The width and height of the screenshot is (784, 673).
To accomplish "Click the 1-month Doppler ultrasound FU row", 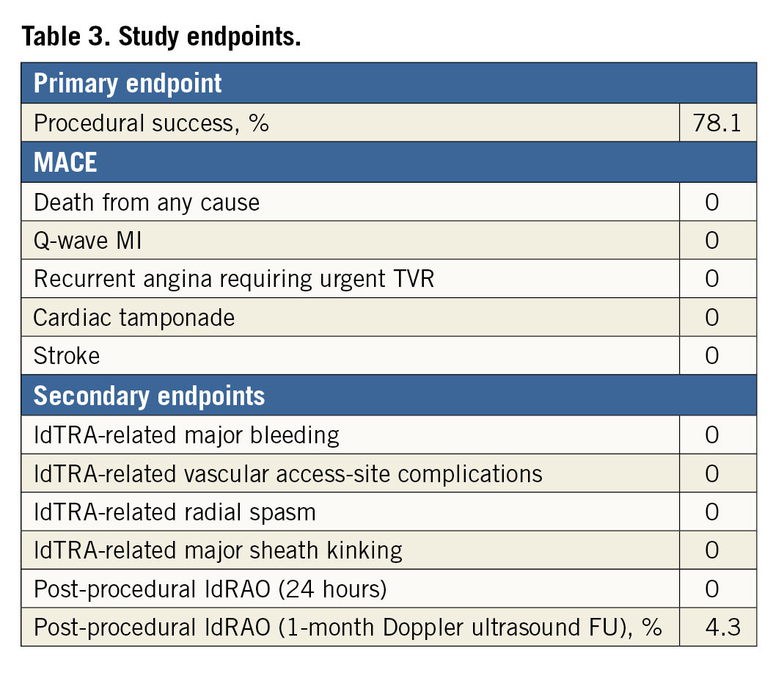I will pos(348,627).
